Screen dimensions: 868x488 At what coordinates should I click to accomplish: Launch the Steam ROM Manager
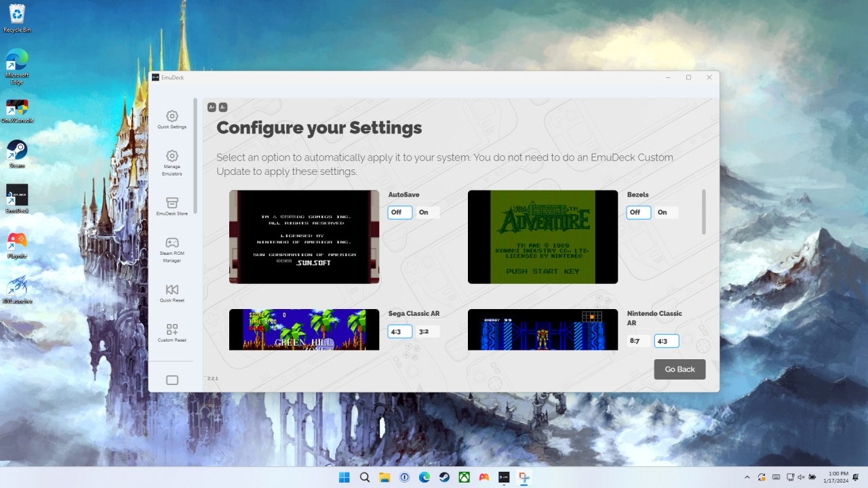[x=172, y=249]
